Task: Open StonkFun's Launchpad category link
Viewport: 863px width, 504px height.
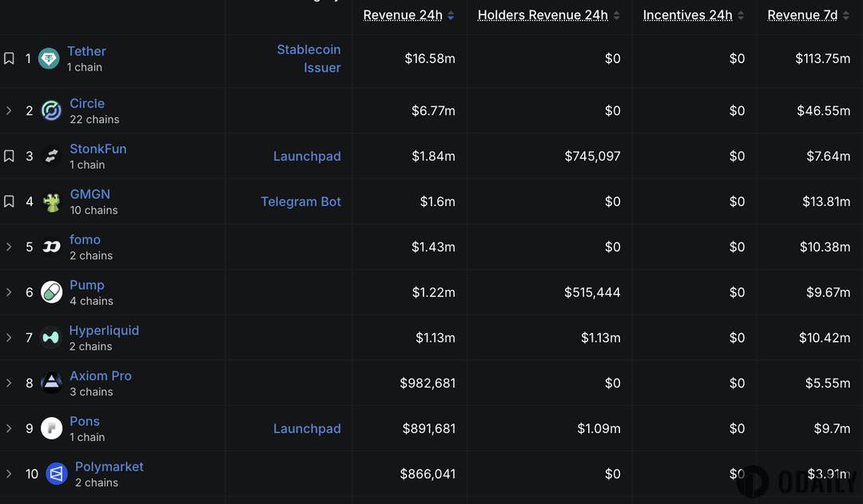Action: 307,157
